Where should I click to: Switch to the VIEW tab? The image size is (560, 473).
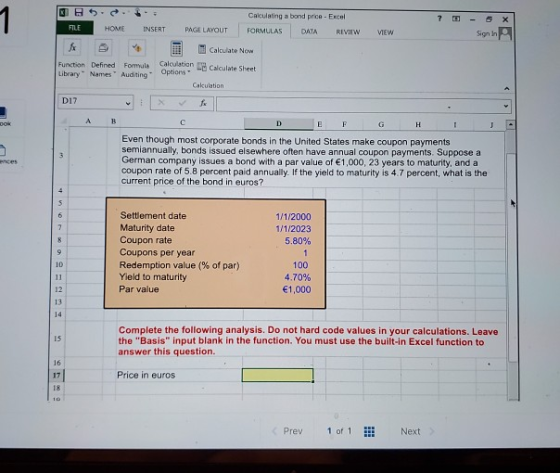coord(385,33)
